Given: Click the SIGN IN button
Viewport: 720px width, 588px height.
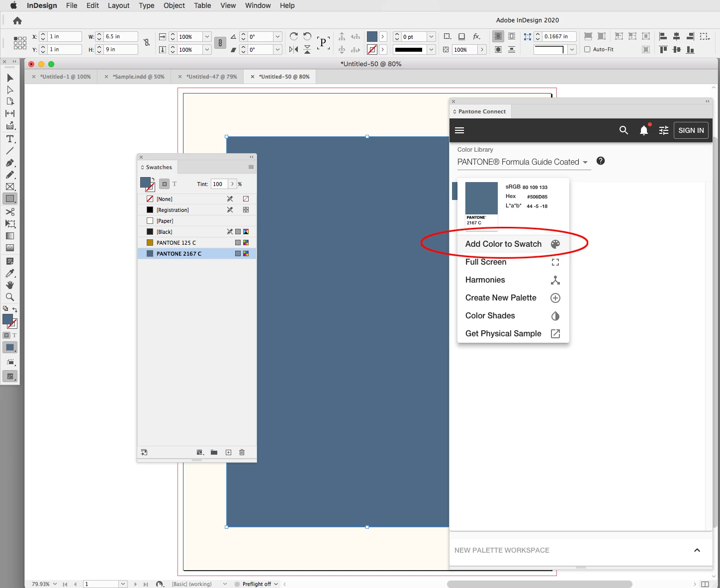Looking at the screenshot, I should pyautogui.click(x=691, y=130).
